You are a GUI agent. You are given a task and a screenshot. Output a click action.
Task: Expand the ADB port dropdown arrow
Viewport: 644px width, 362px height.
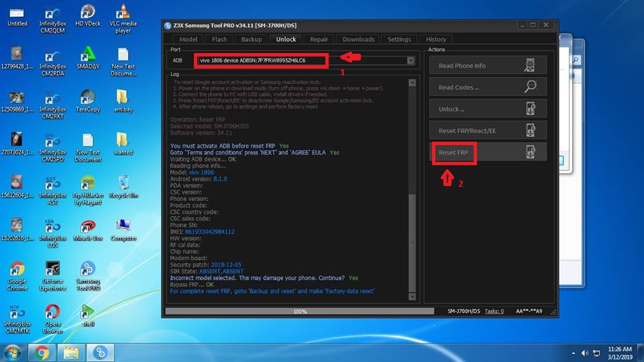411,60
